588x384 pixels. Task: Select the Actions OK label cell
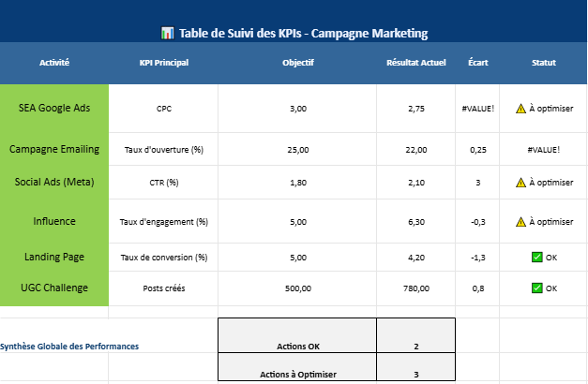[297, 335]
